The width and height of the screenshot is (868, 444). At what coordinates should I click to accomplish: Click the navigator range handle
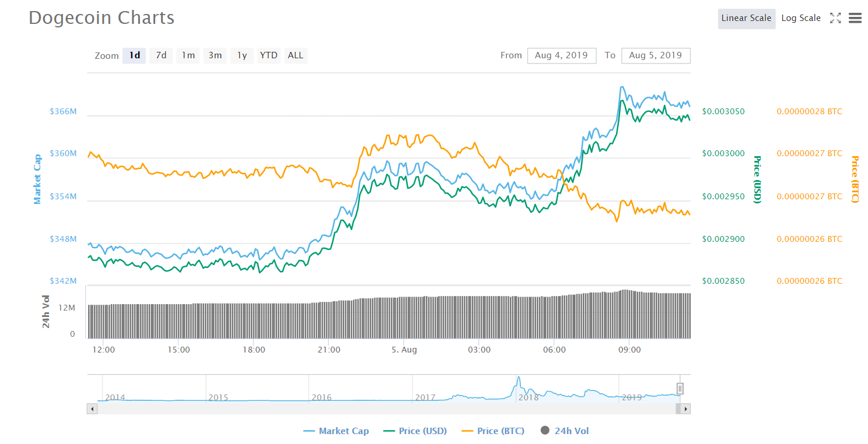coord(680,388)
